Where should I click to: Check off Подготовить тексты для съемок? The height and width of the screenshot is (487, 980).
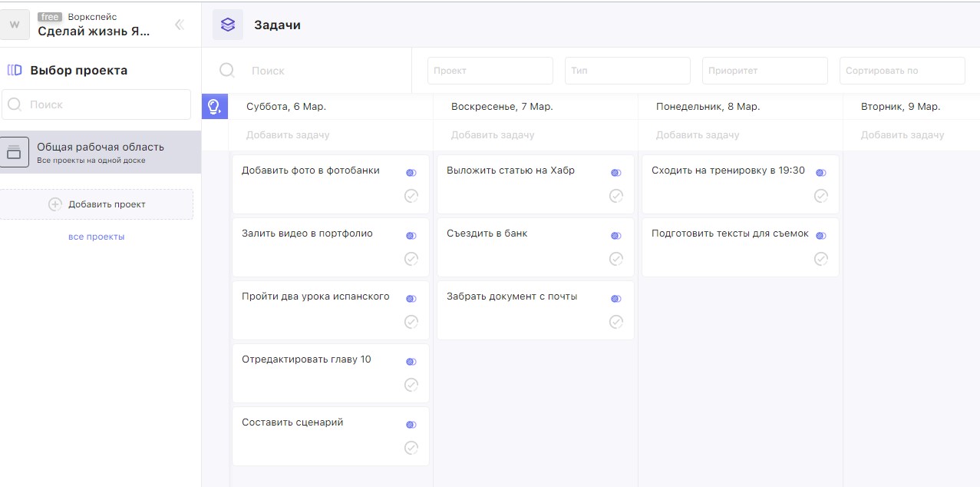click(x=820, y=259)
